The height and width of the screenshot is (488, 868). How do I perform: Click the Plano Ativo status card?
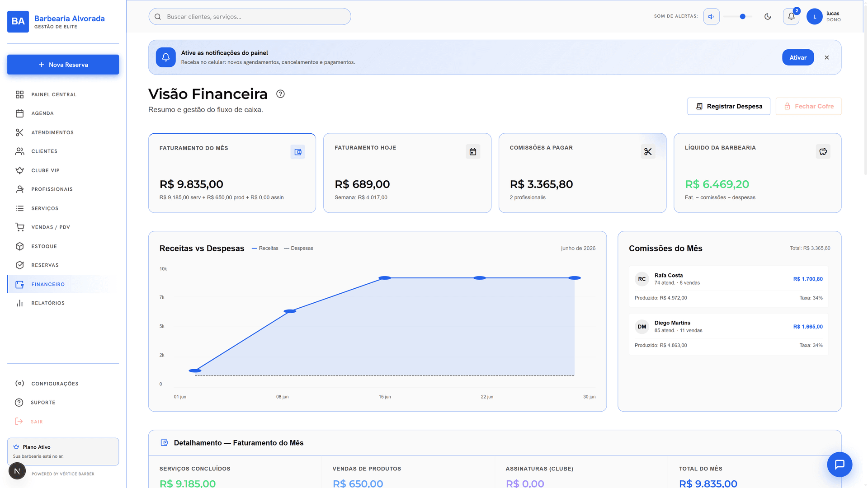(x=63, y=451)
